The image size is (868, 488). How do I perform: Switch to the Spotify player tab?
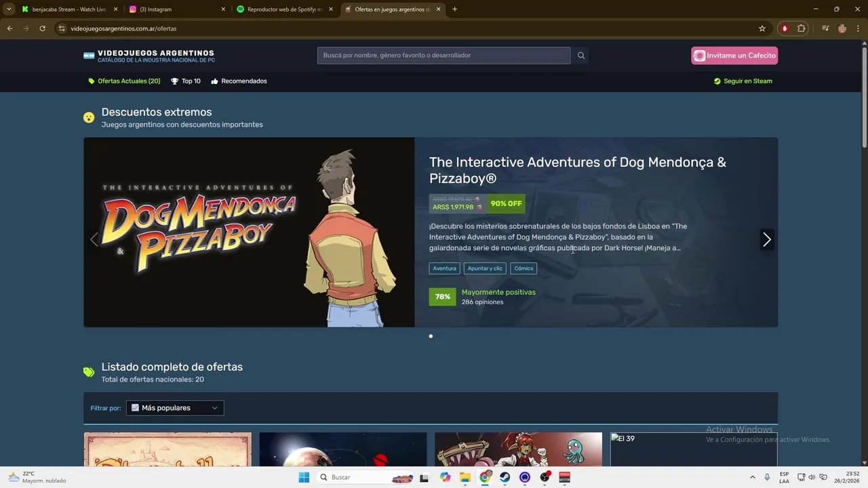click(x=284, y=9)
